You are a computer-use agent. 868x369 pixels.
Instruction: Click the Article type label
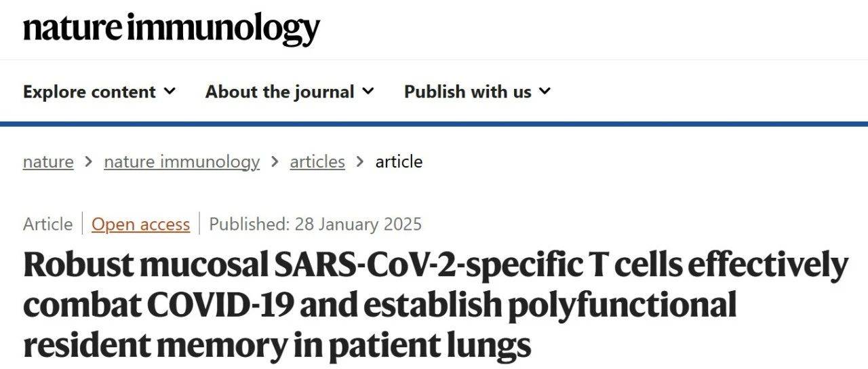(x=47, y=224)
